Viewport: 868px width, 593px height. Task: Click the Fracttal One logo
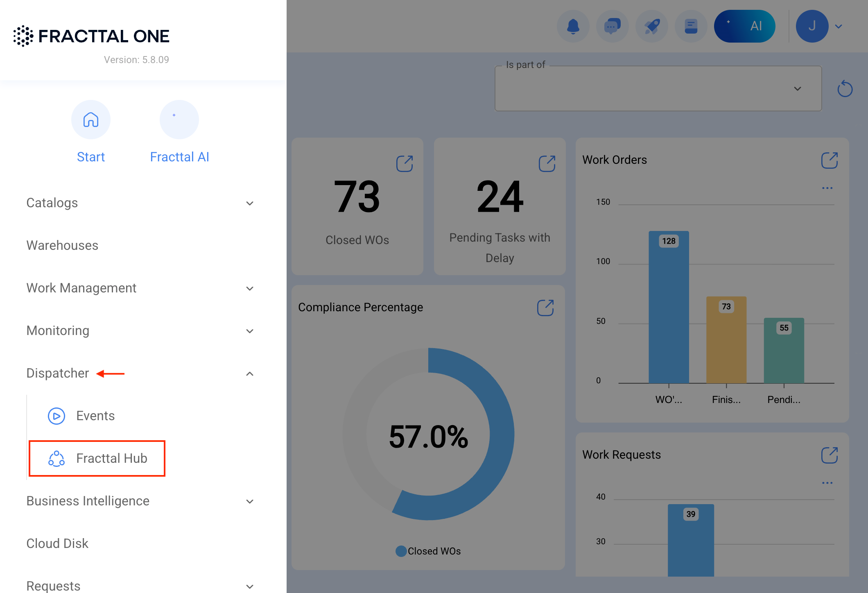coord(91,36)
